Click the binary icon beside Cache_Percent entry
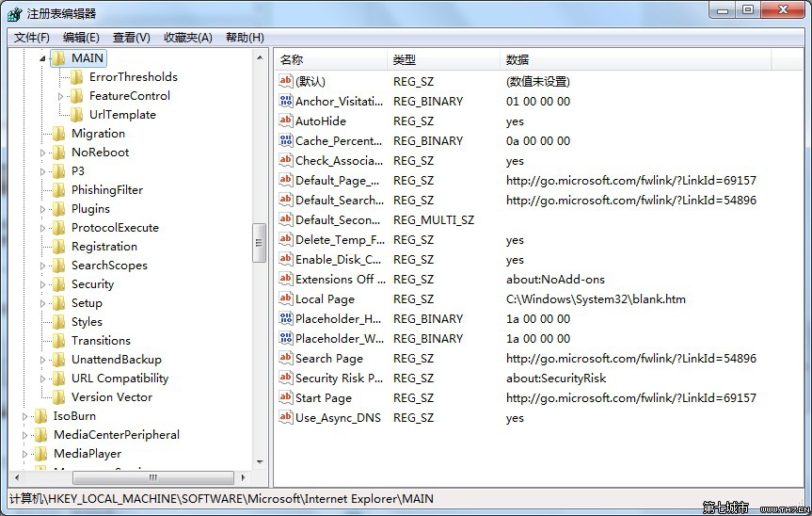Screen dimensions: 812x516 tap(286, 140)
